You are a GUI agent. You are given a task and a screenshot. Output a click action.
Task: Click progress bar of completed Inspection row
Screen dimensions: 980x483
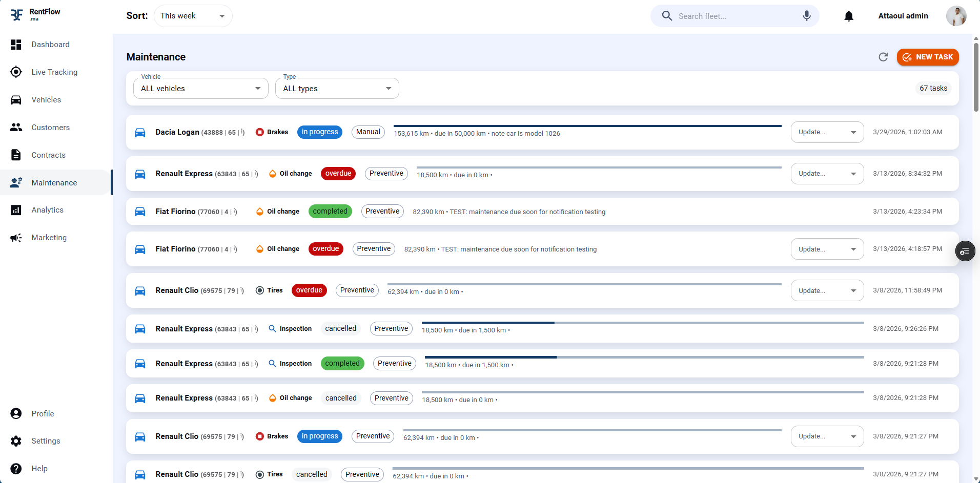[x=644, y=357]
